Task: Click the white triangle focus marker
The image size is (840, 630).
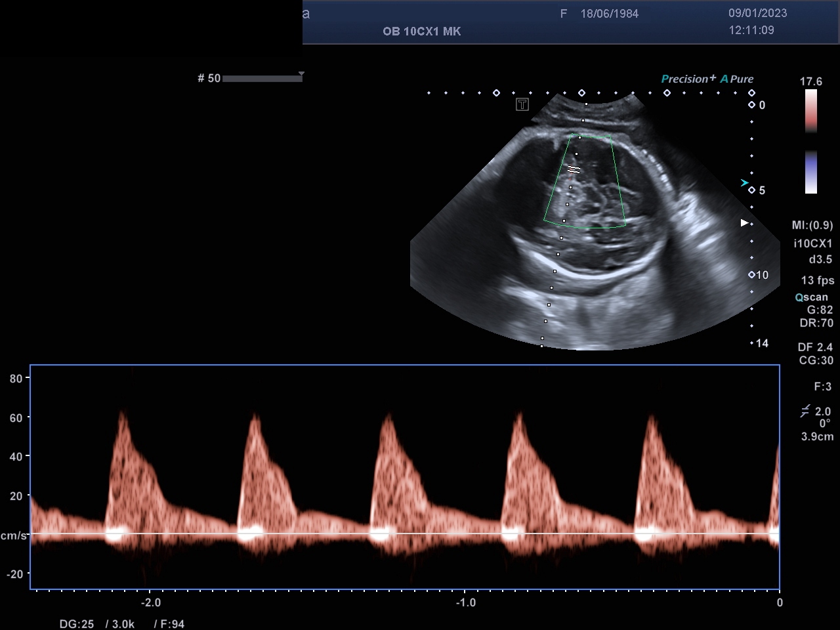Action: pos(744,223)
